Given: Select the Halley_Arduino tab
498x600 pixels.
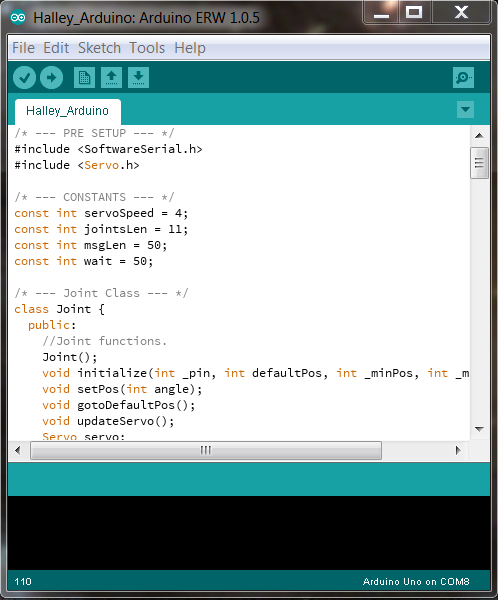Looking at the screenshot, I should coord(67,111).
